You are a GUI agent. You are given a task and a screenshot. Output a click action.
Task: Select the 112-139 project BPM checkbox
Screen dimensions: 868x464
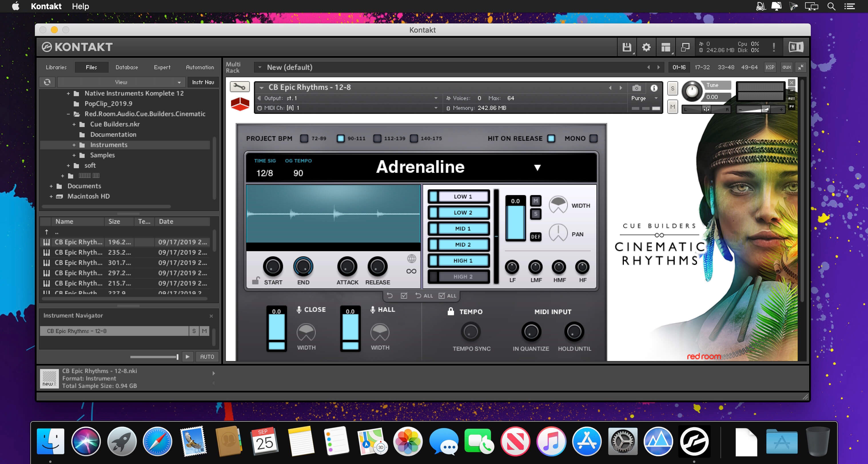point(377,138)
